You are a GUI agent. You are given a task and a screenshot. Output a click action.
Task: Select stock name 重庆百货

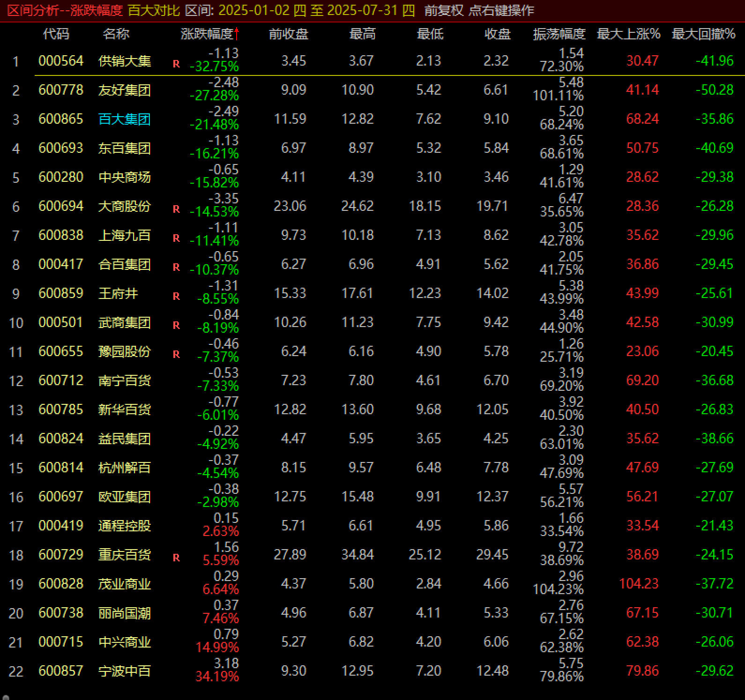click(125, 555)
